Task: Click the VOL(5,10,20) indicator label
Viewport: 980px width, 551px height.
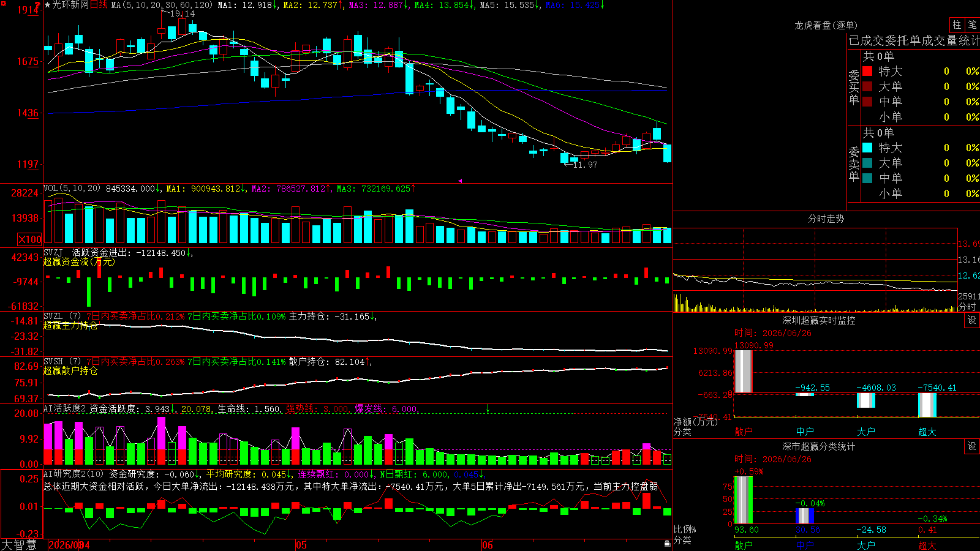Action: 72,189
